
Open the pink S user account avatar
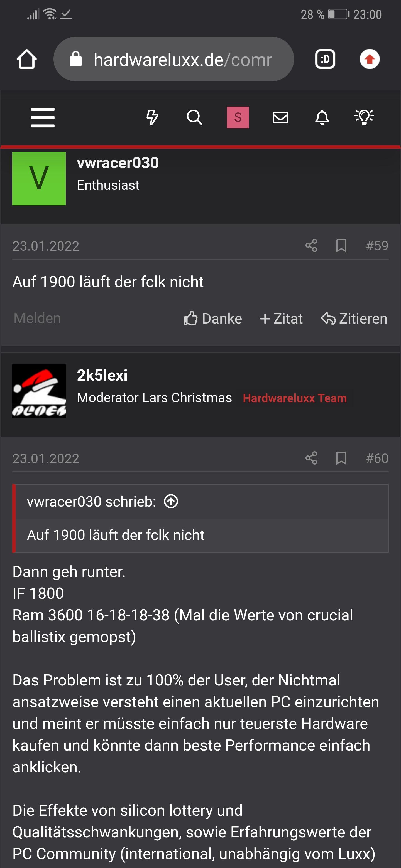pyautogui.click(x=238, y=117)
